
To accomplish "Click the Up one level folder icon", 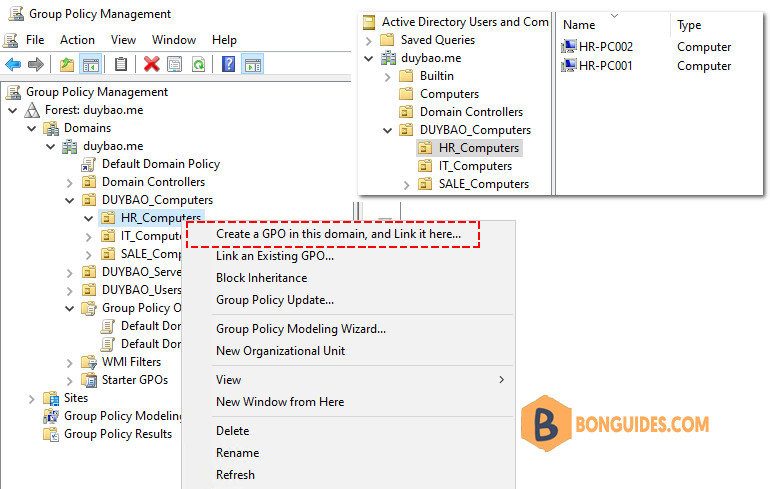I will pyautogui.click(x=67, y=64).
